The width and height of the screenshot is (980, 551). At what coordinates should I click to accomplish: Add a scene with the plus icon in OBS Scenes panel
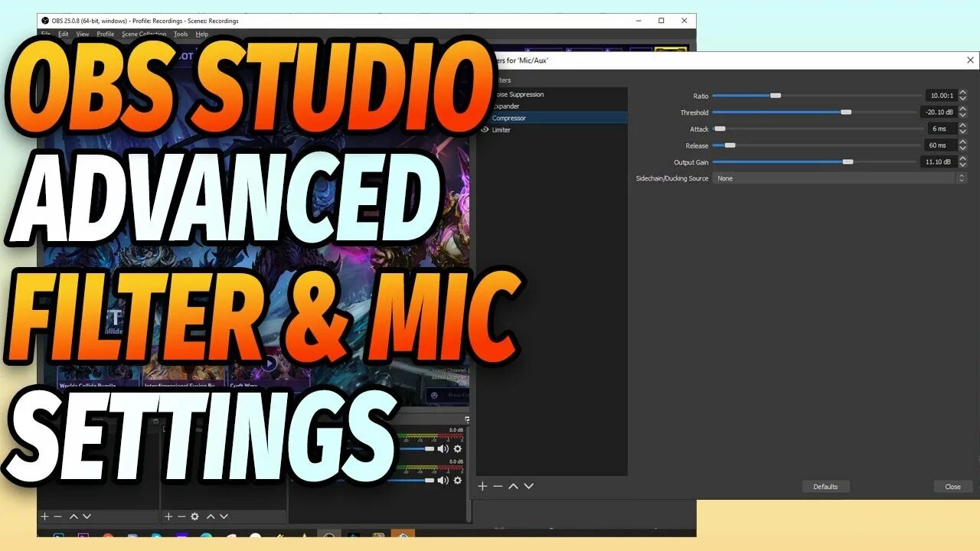click(44, 517)
